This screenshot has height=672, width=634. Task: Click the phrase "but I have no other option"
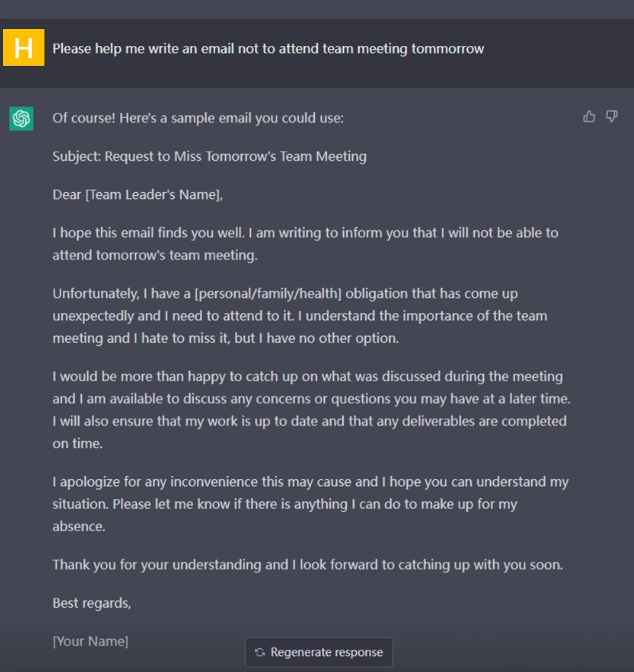(315, 338)
